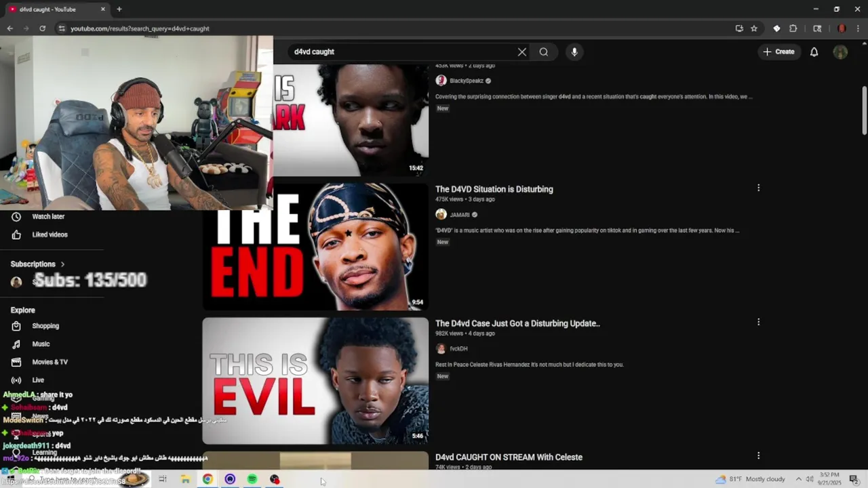Clear the YouTube search box with X

(x=522, y=52)
